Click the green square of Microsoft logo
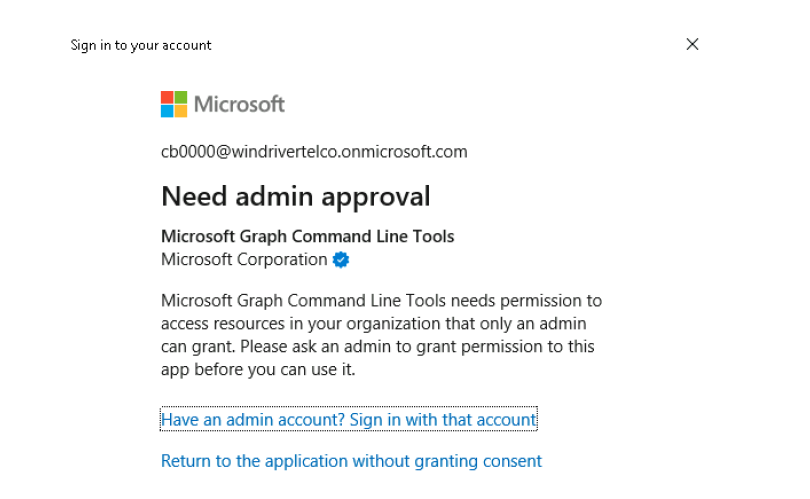Screen dimensions: 810x499 [181, 97]
